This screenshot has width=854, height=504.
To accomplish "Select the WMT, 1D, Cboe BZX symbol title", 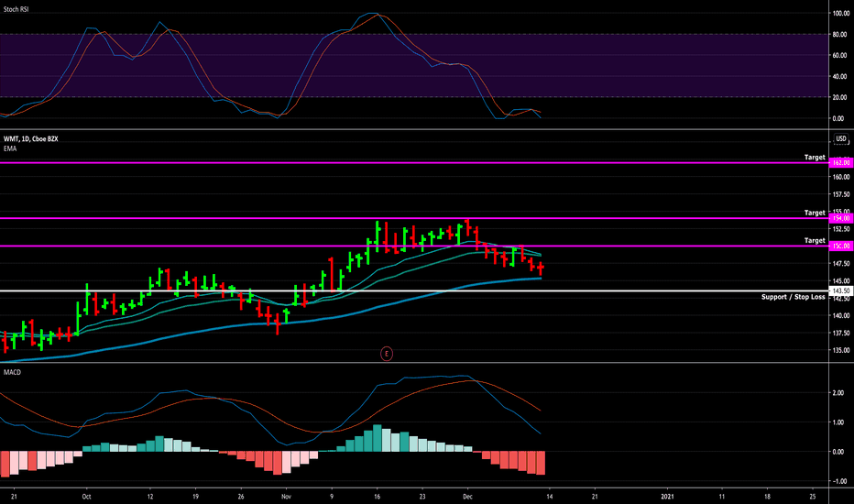I will [30, 139].
